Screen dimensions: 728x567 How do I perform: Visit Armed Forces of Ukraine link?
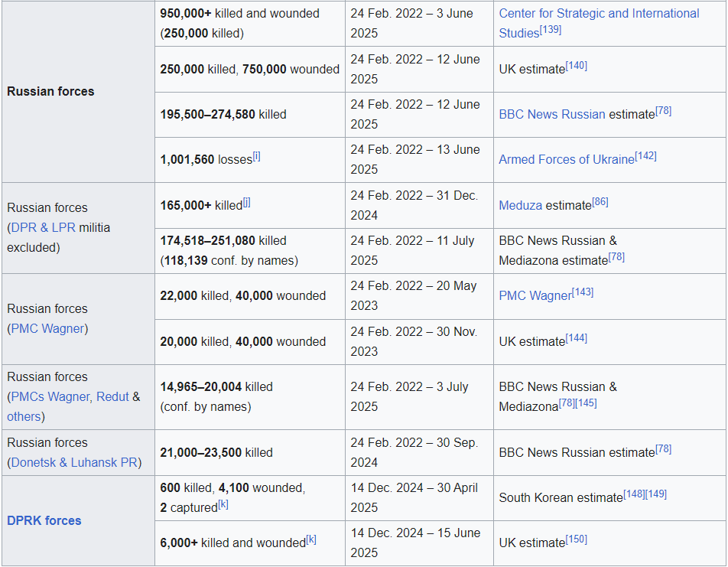[x=567, y=159]
